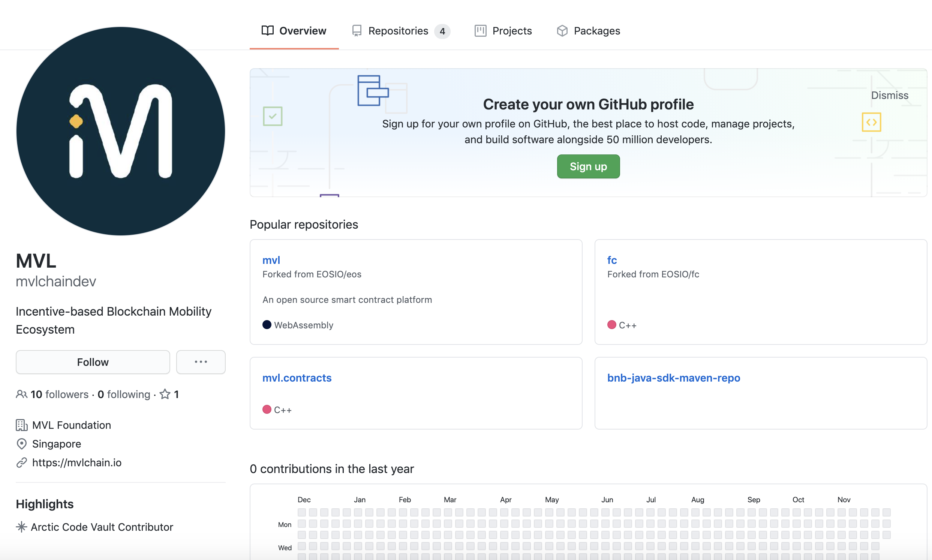Open the https://mvlchain.io website link
Screen dimensions: 932x560
pos(77,463)
